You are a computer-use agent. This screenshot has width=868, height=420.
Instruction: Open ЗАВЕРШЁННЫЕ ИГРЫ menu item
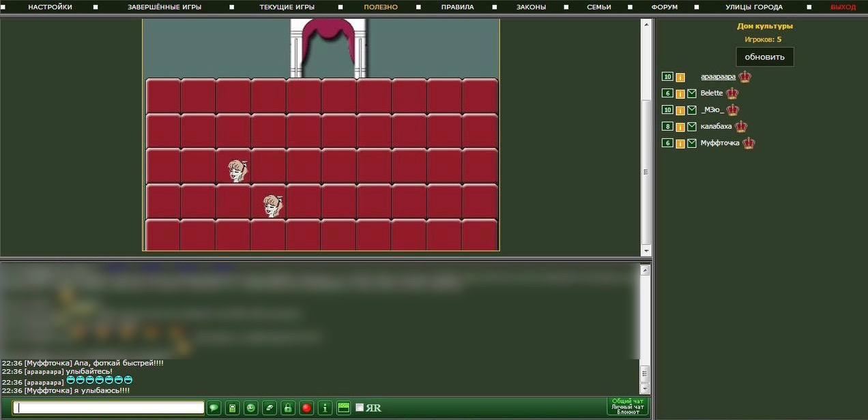coord(164,7)
